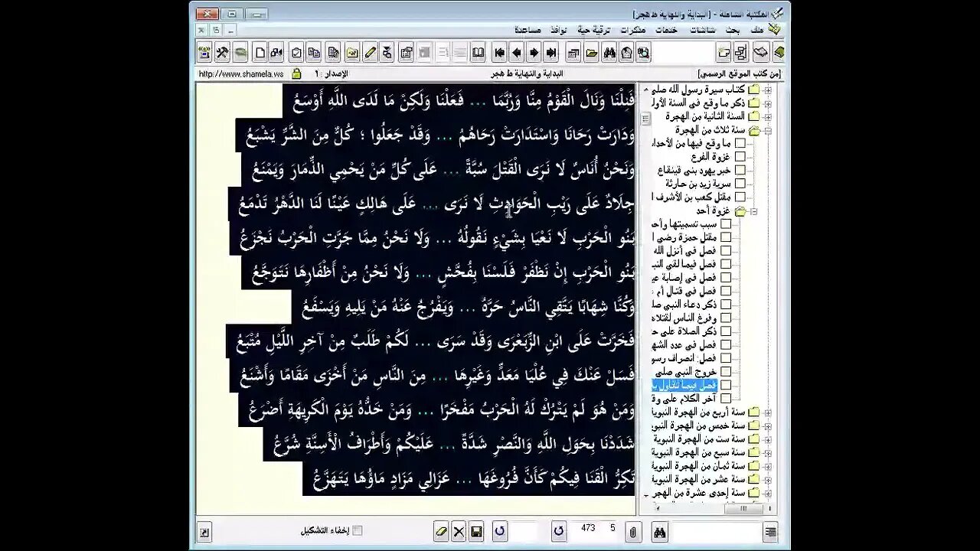Click the search text box in top toolbar
The width and height of the screenshot is (980, 551).
[x=683, y=53]
